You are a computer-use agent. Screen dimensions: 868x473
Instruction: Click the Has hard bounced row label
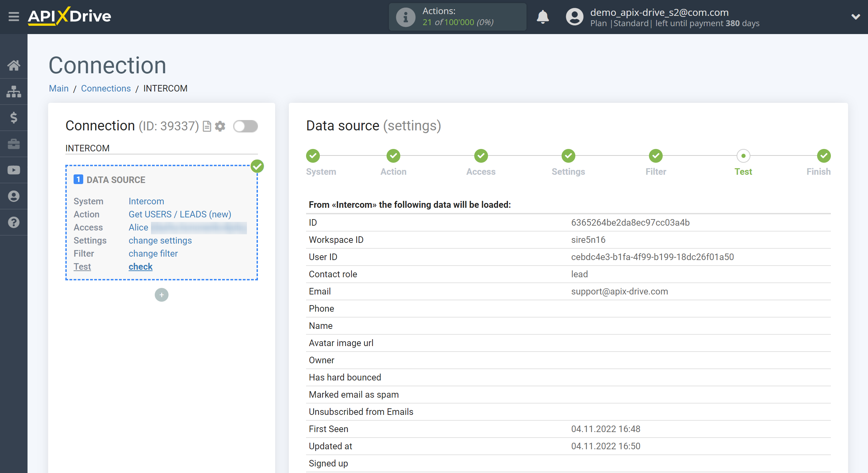coord(345,377)
